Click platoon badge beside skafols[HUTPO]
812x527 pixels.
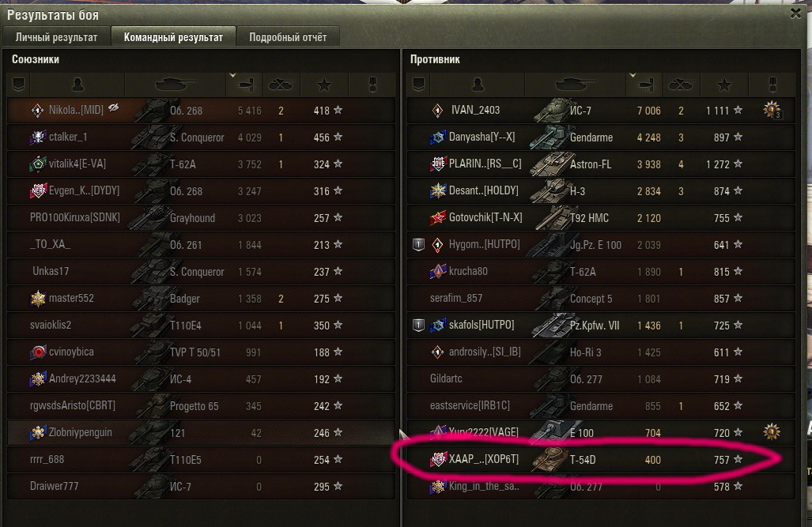coord(418,325)
